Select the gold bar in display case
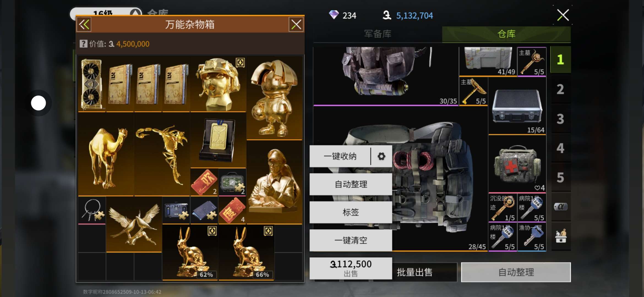The image size is (644, 297). pyautogui.click(x=218, y=140)
